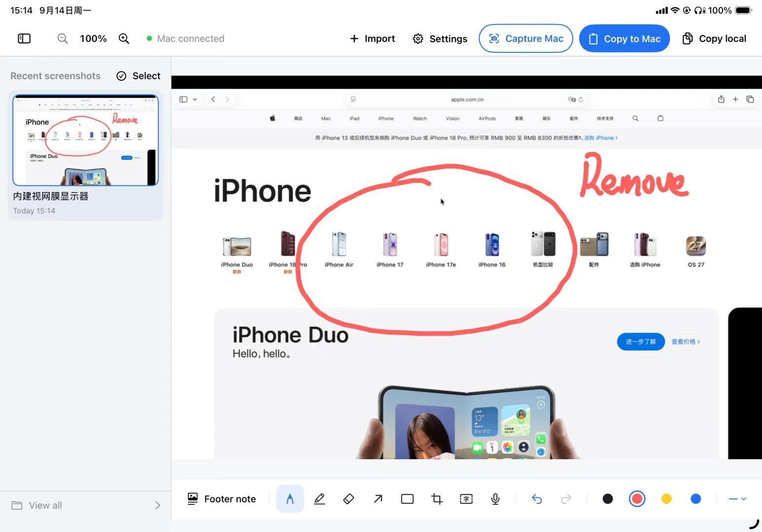Click the Apple logo in the nav bar
Screen dimensions: 762x532
coord(272,118)
